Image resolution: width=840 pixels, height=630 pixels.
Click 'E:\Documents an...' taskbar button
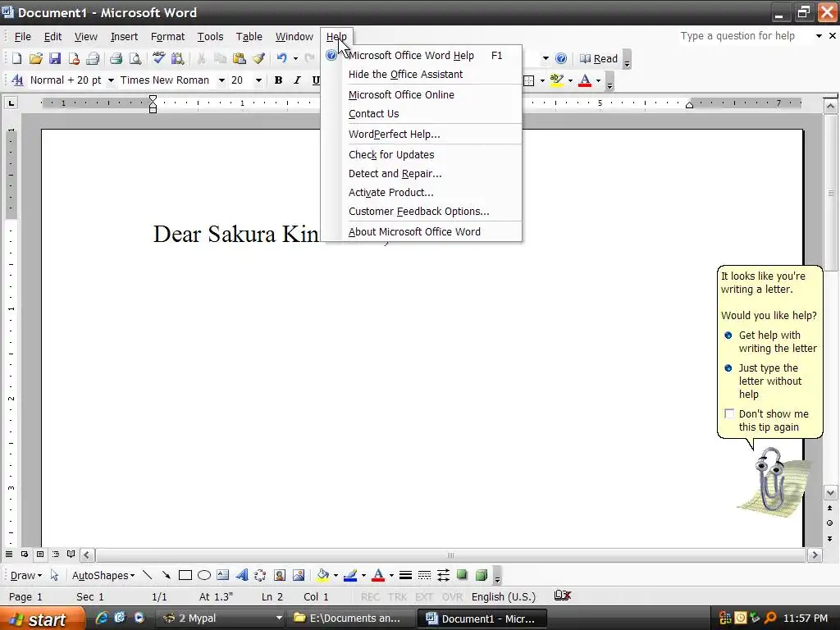coord(351,619)
